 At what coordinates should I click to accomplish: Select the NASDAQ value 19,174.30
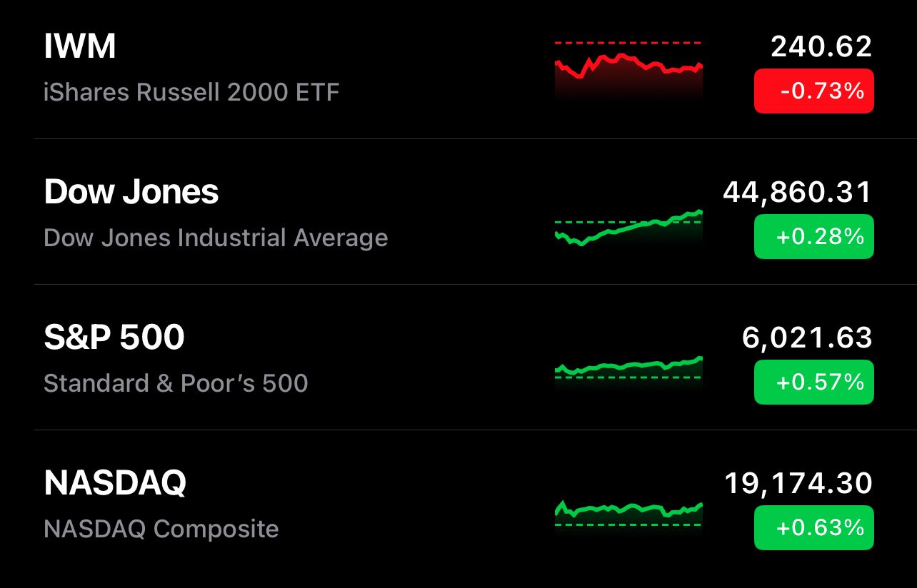(798, 484)
